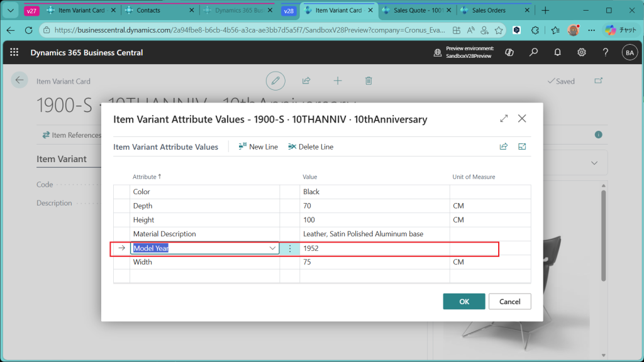The image size is (644, 362).
Task: Show more options for Model Year row
Action: pos(290,248)
